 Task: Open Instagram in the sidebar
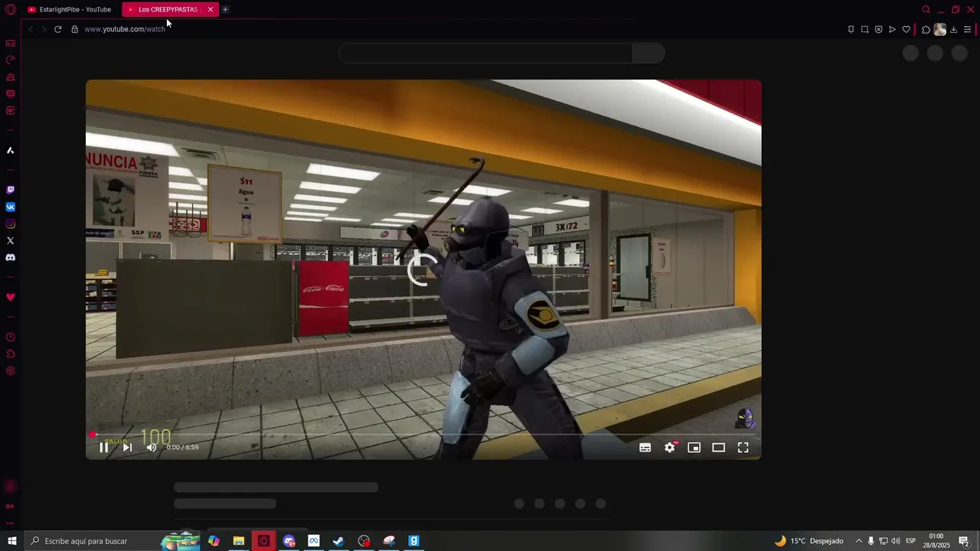click(x=10, y=223)
